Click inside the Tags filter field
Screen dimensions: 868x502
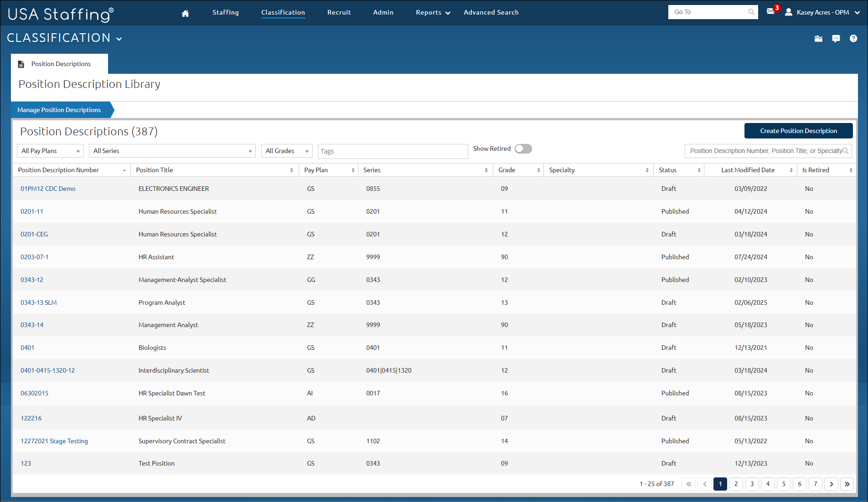tap(392, 151)
